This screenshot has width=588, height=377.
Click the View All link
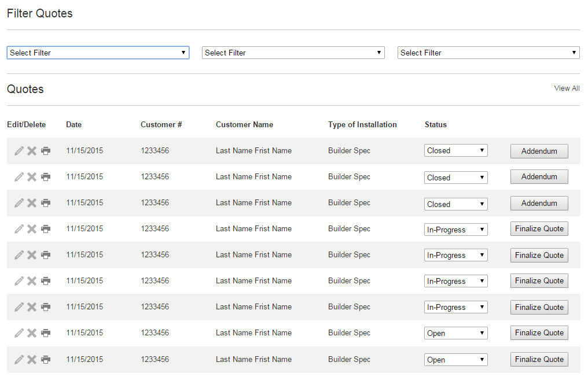567,88
